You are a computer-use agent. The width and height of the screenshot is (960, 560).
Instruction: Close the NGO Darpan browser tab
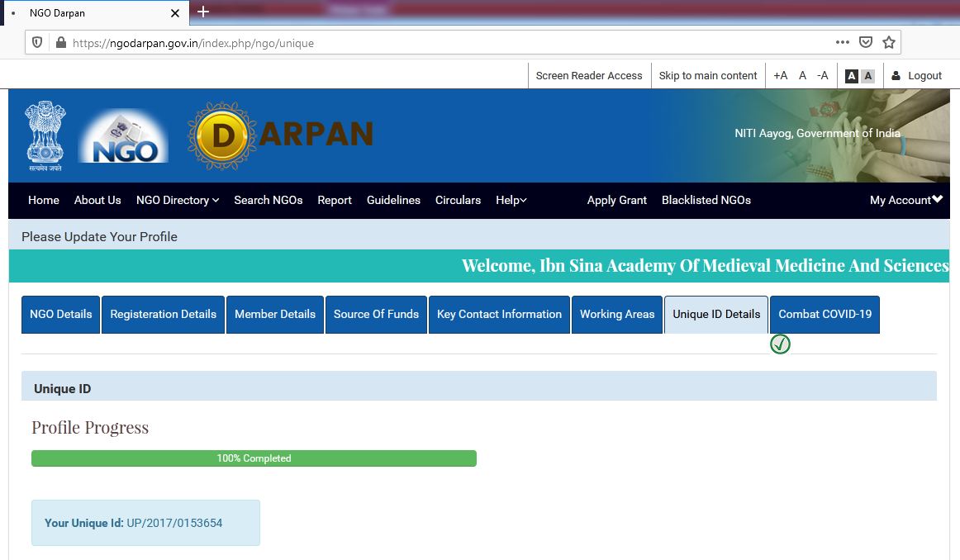coord(175,13)
